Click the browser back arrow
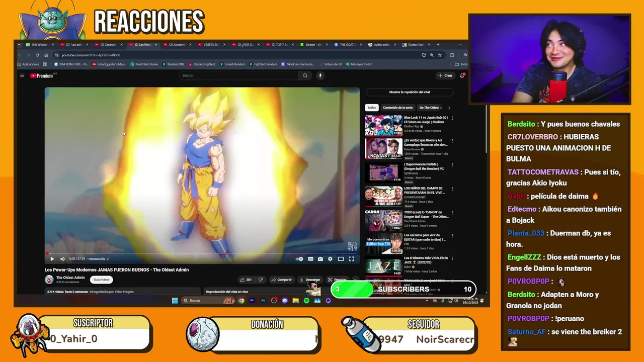The image size is (644, 362). [x=20, y=55]
